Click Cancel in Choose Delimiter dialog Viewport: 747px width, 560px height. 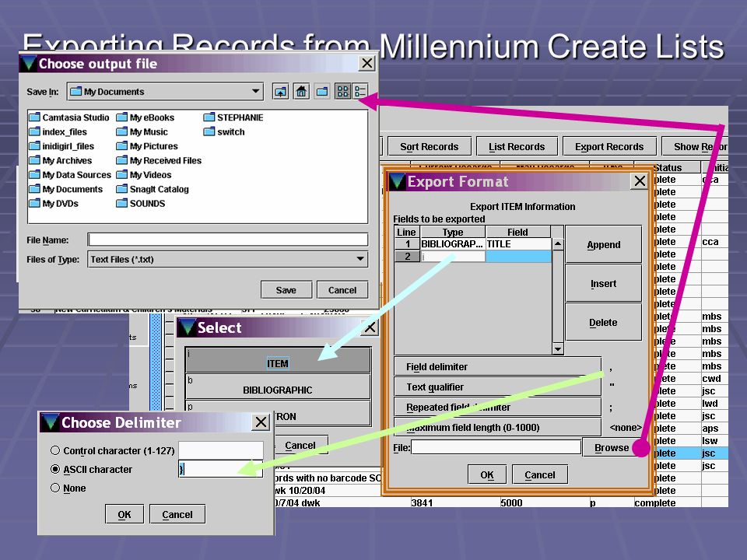[x=177, y=514]
